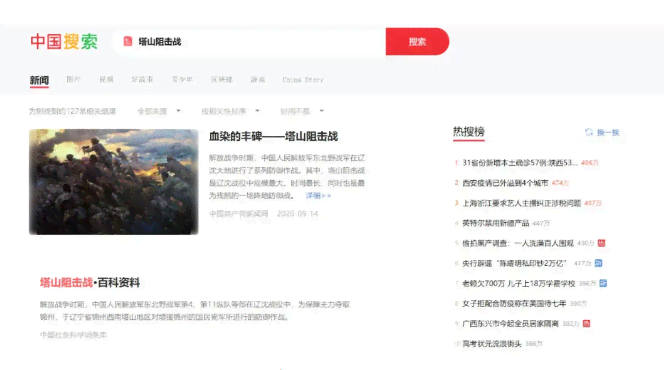This screenshot has height=370, width=664.
Task: Open hot search 央行辟谣 陈绪明私印钞2万亿
Action: pyautogui.click(x=515, y=263)
